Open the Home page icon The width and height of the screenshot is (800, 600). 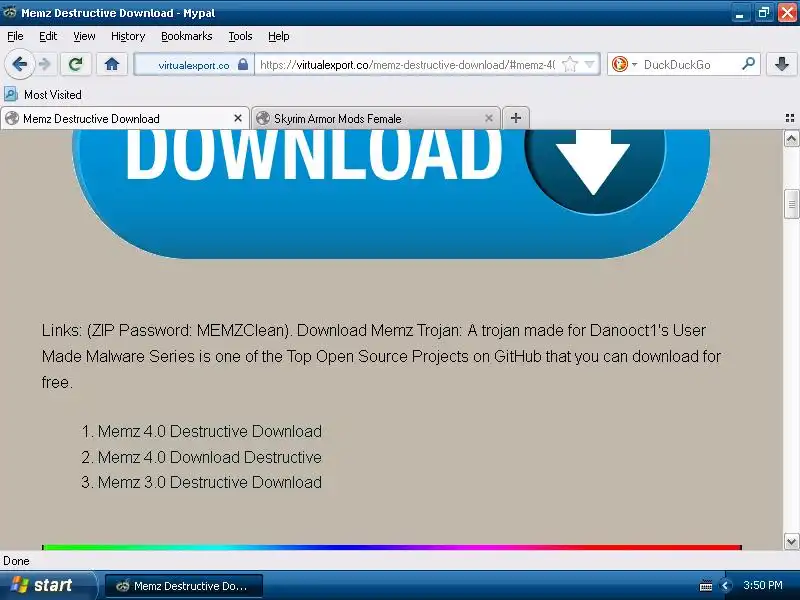tap(112, 64)
